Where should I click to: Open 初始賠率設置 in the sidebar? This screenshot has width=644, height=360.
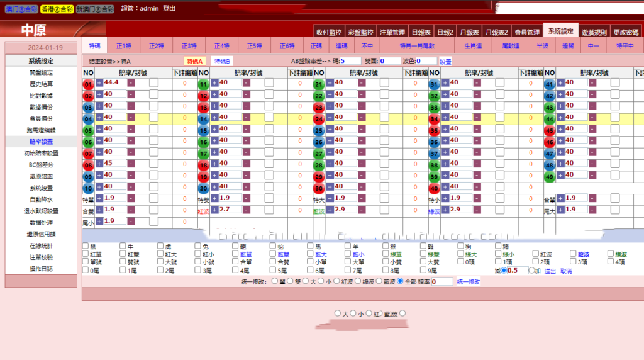(x=41, y=154)
